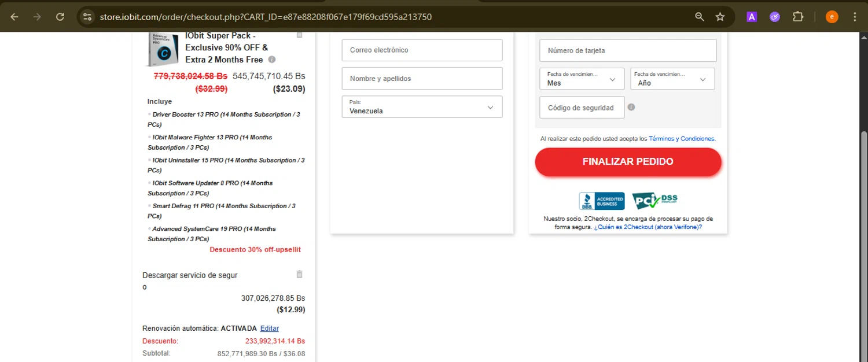
Task: Click the discount amount 233,992,314.14 Bs
Action: coord(275,341)
